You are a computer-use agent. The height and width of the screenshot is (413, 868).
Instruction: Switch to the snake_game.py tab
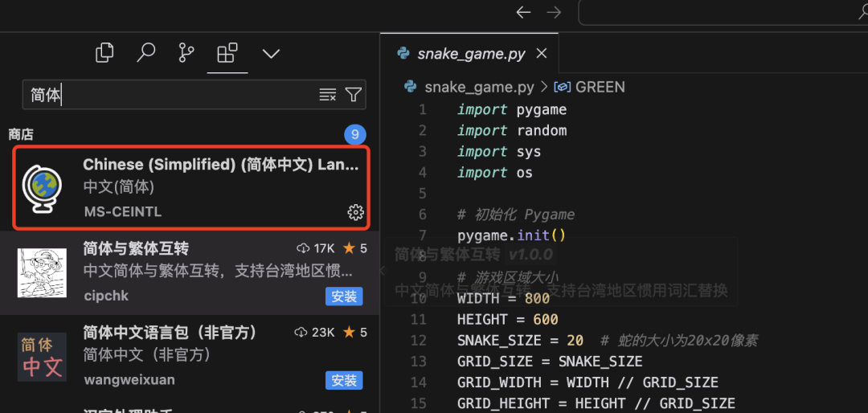470,54
